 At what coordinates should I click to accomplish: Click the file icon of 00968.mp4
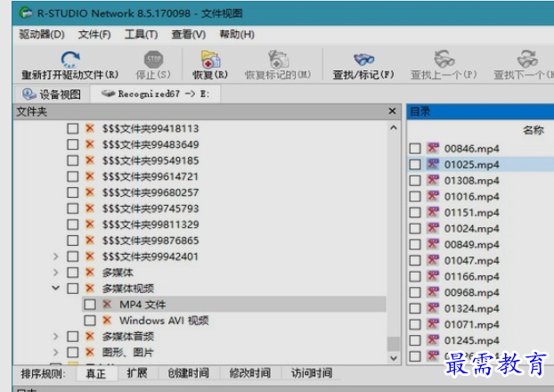tap(433, 292)
